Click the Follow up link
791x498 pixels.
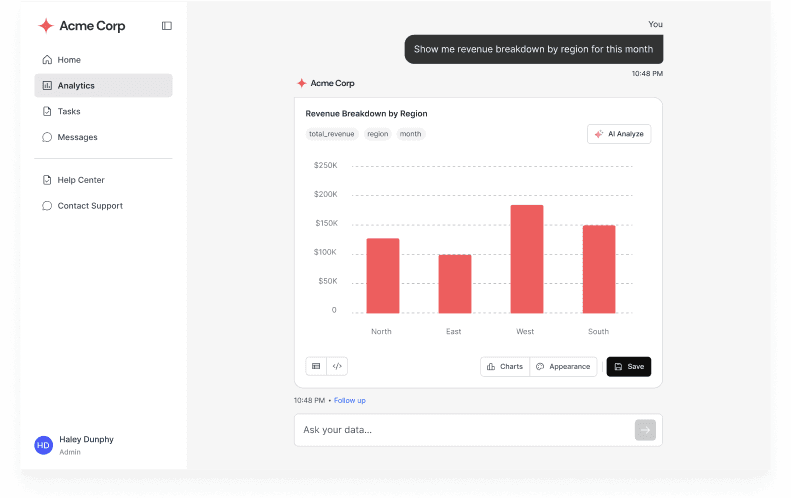click(350, 400)
